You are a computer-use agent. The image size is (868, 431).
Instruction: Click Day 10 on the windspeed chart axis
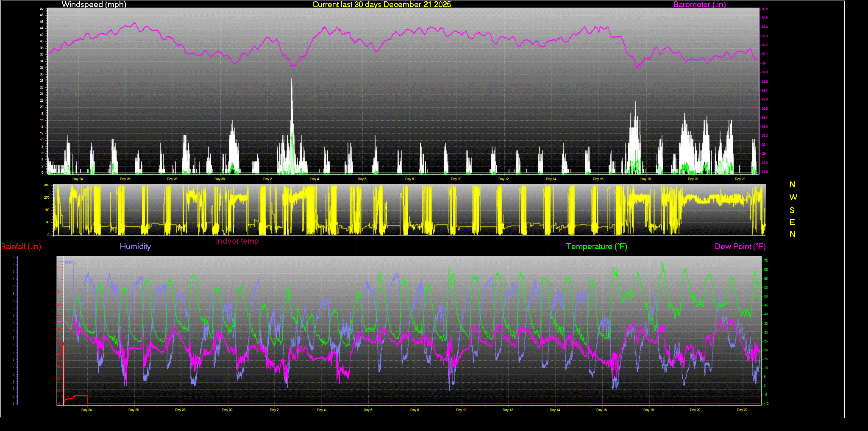tap(456, 179)
